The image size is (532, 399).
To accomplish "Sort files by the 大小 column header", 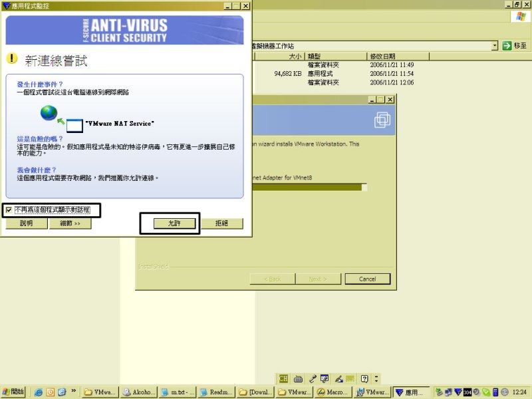I will 280,57.
